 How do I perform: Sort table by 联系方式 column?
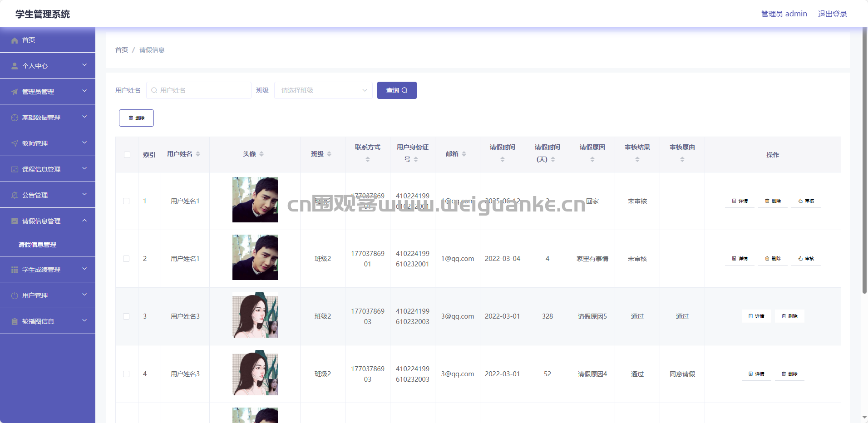click(368, 159)
